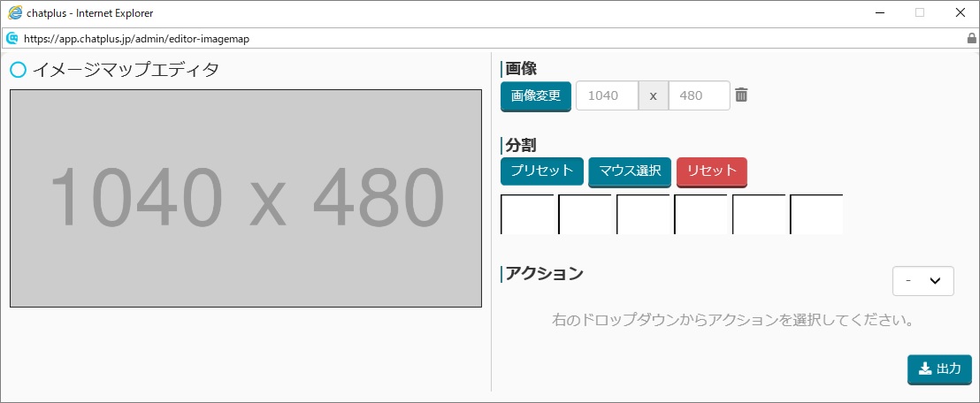
Task: Click the イメージマップエディタ heading
Action: click(126, 69)
